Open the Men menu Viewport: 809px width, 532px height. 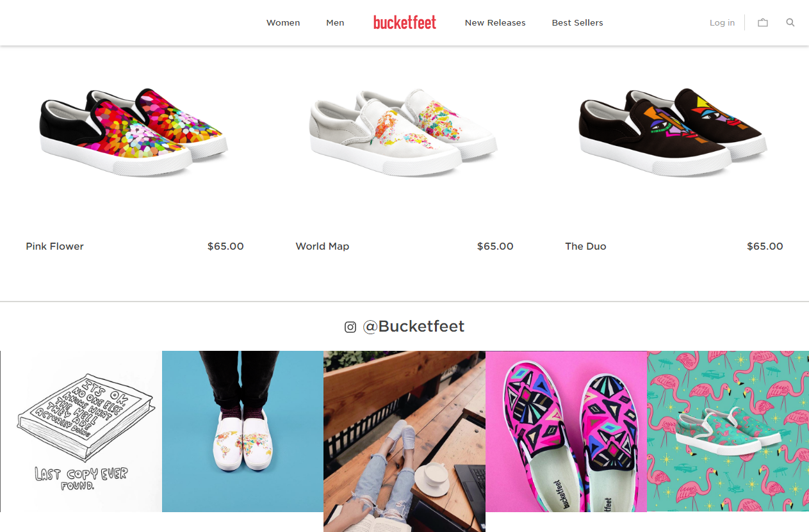point(335,22)
